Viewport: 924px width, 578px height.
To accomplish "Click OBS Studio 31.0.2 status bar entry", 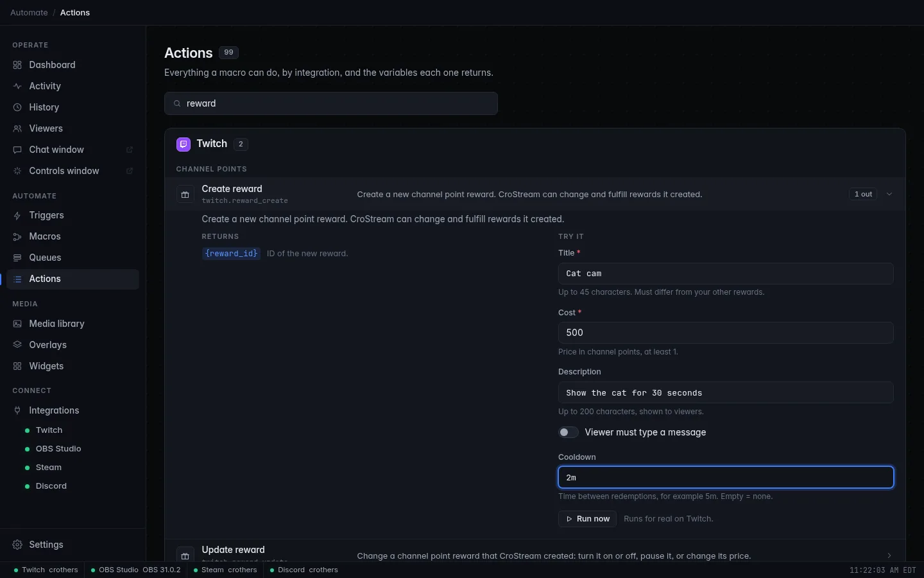I will click(135, 570).
